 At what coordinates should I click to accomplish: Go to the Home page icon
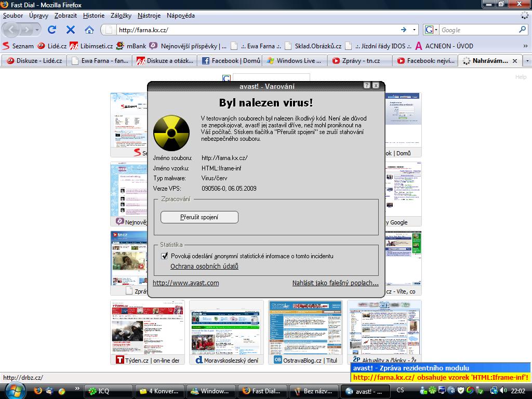tap(89, 30)
